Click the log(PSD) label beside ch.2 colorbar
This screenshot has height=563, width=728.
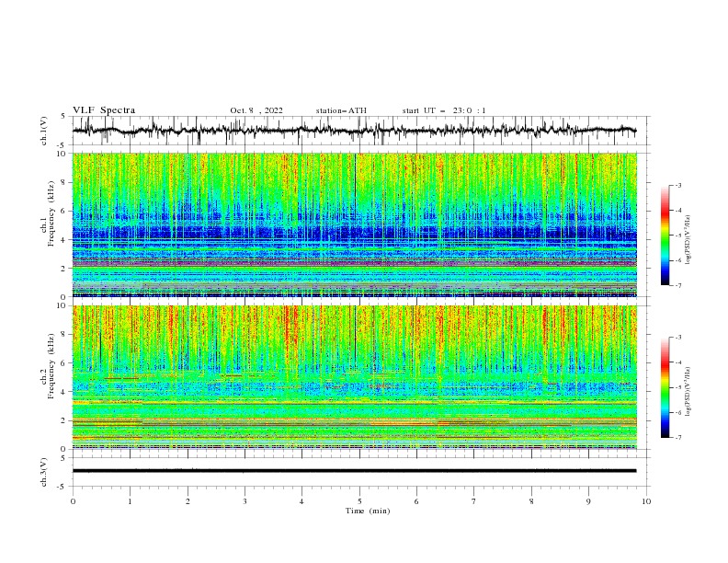(x=688, y=392)
